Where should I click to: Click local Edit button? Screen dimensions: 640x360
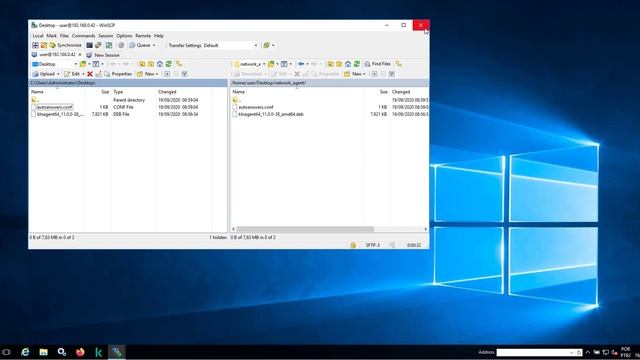[72, 74]
